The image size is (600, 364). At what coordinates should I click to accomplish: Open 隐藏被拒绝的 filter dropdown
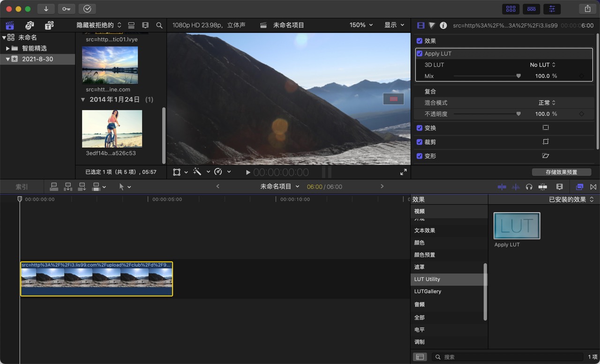pos(99,25)
